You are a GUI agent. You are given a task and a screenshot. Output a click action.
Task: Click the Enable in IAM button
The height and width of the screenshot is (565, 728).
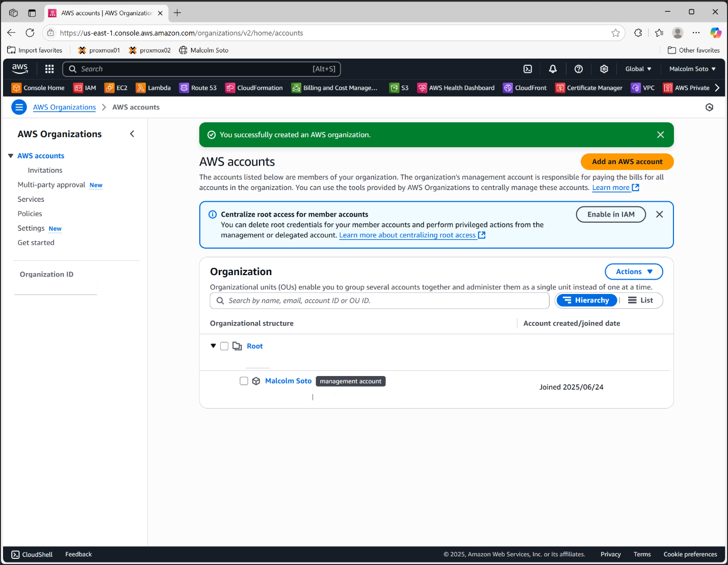[x=610, y=214]
